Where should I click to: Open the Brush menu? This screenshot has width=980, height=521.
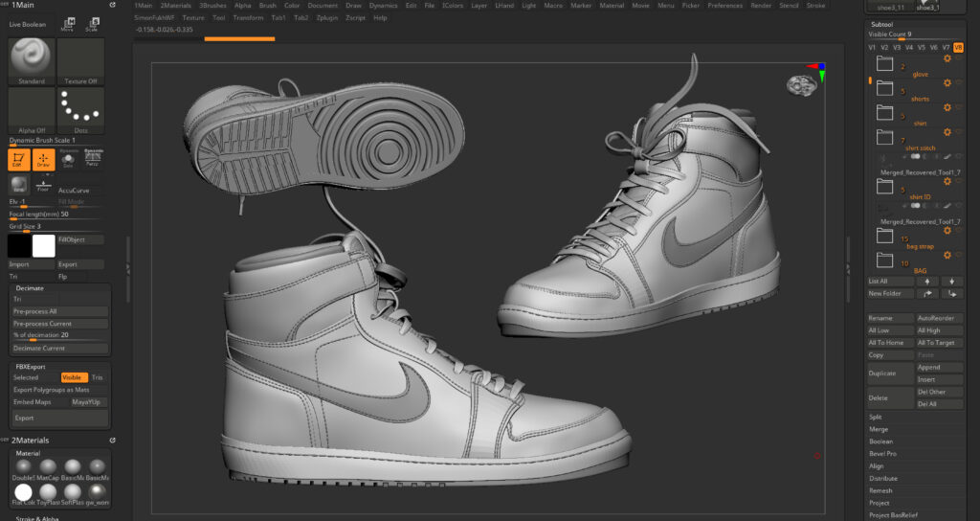coord(268,5)
